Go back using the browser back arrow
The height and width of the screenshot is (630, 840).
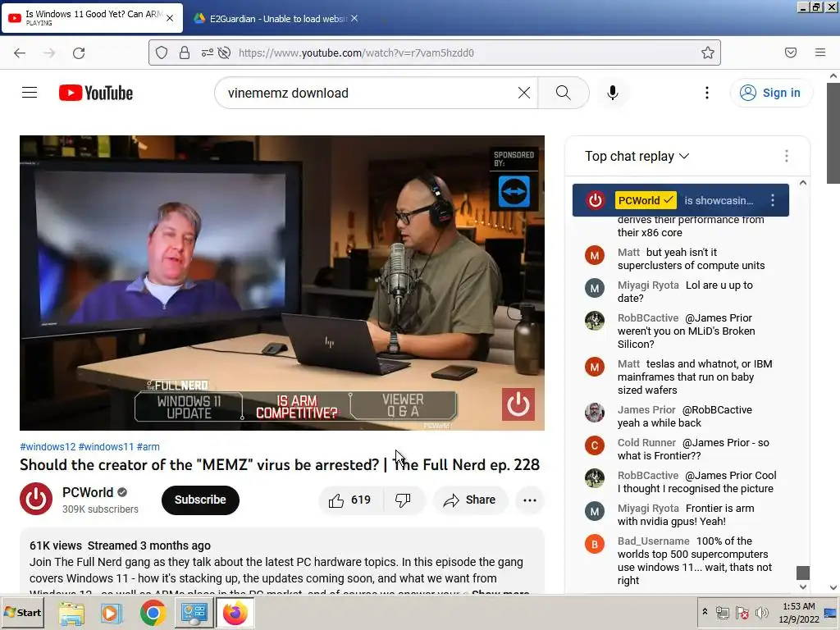[x=20, y=52]
